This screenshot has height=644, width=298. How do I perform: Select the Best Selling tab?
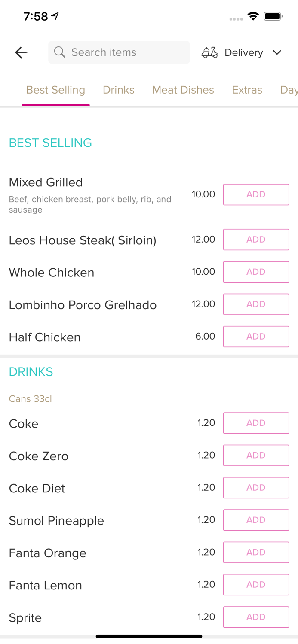(x=55, y=90)
